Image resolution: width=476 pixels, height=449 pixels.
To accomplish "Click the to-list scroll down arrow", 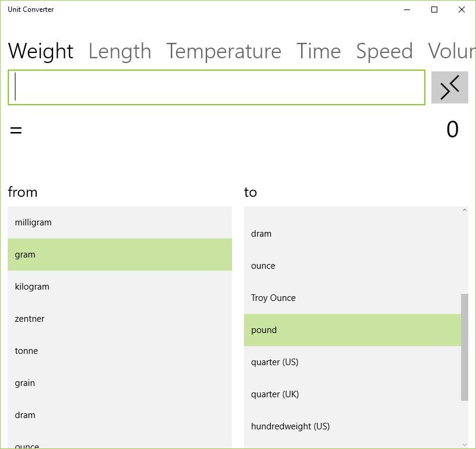I will (x=465, y=444).
